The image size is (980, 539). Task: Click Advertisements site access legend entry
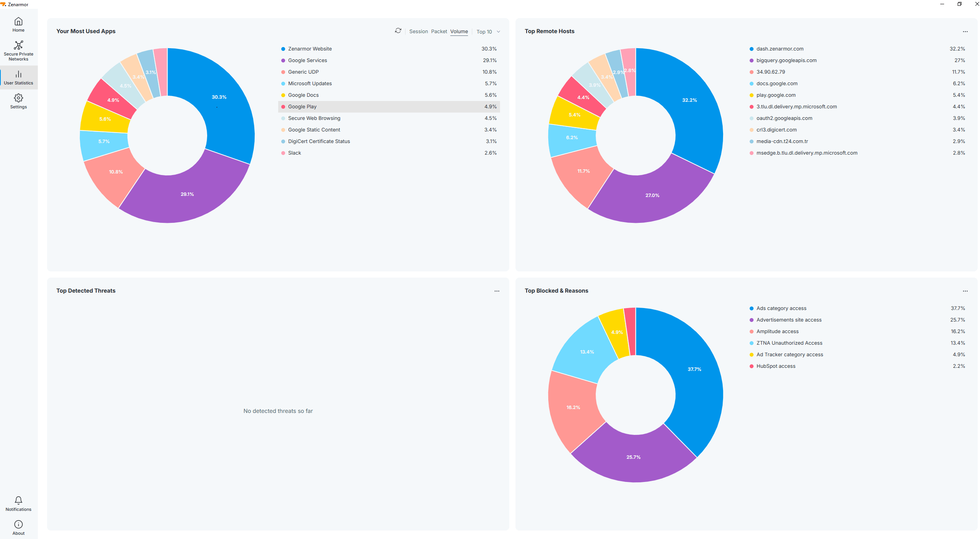click(x=857, y=320)
